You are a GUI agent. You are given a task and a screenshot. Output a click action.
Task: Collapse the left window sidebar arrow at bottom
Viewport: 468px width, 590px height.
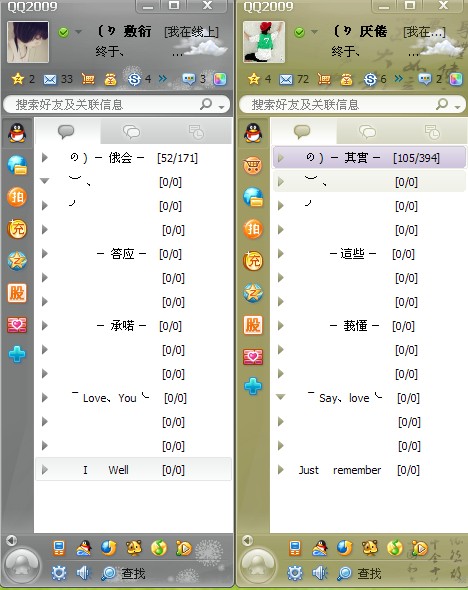click(x=12, y=540)
